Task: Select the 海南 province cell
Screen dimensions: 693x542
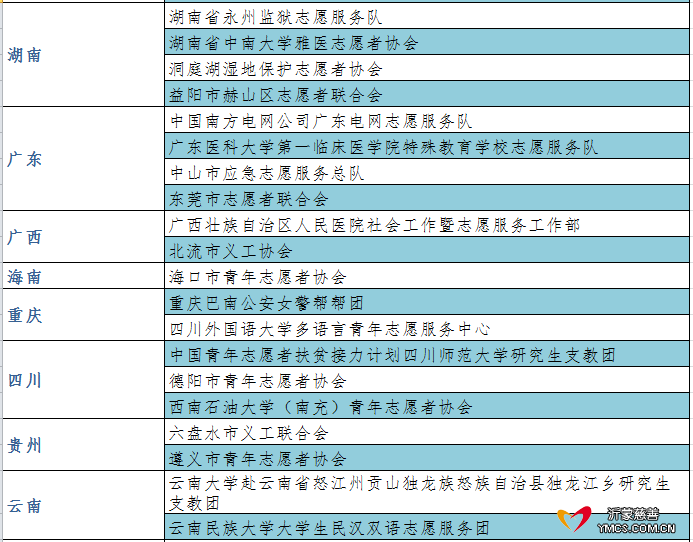Action: click(x=84, y=276)
